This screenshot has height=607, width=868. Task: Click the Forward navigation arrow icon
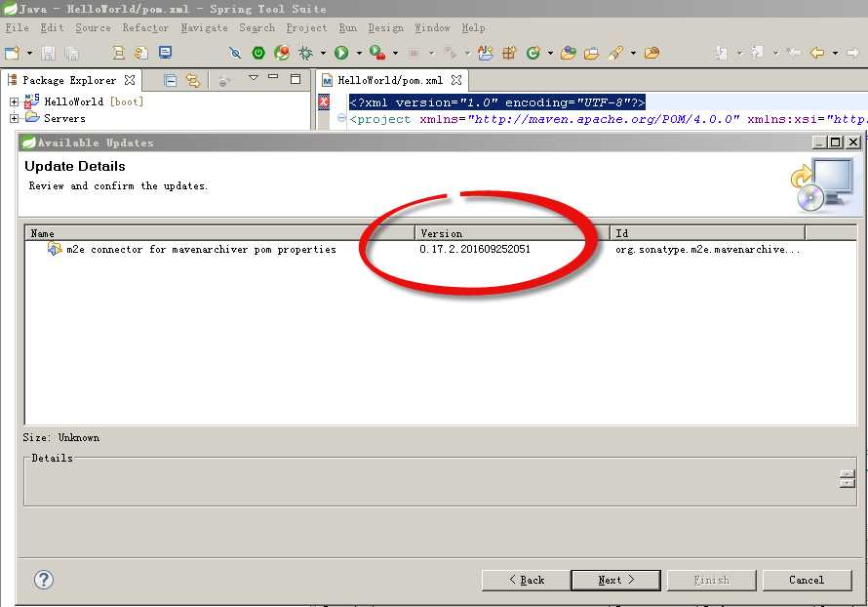click(852, 53)
